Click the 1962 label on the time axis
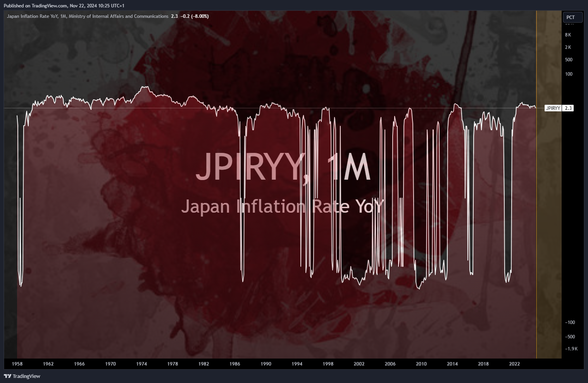The width and height of the screenshot is (588, 383). [x=48, y=364]
